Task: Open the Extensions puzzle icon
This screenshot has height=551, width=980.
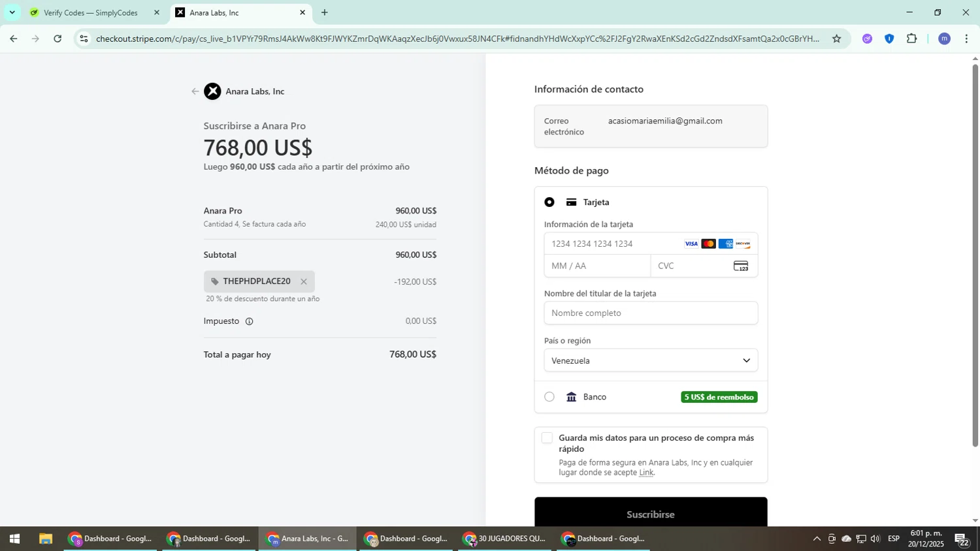Action: point(912,39)
